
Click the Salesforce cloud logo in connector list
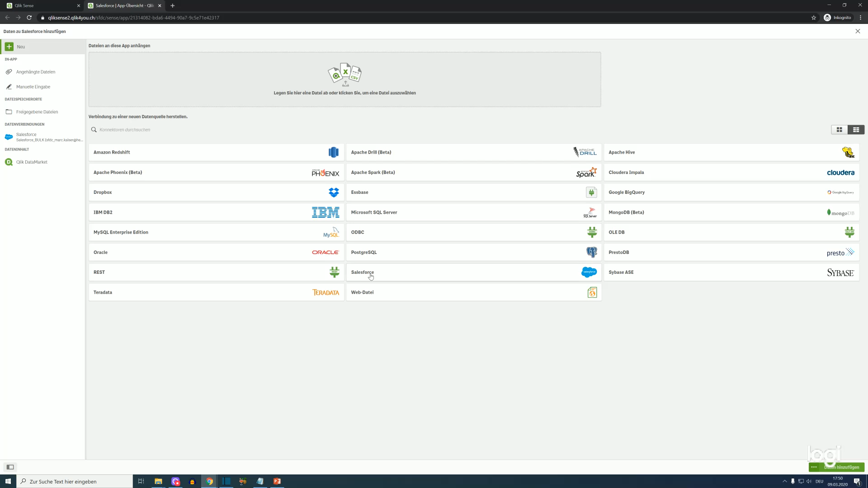(x=589, y=272)
